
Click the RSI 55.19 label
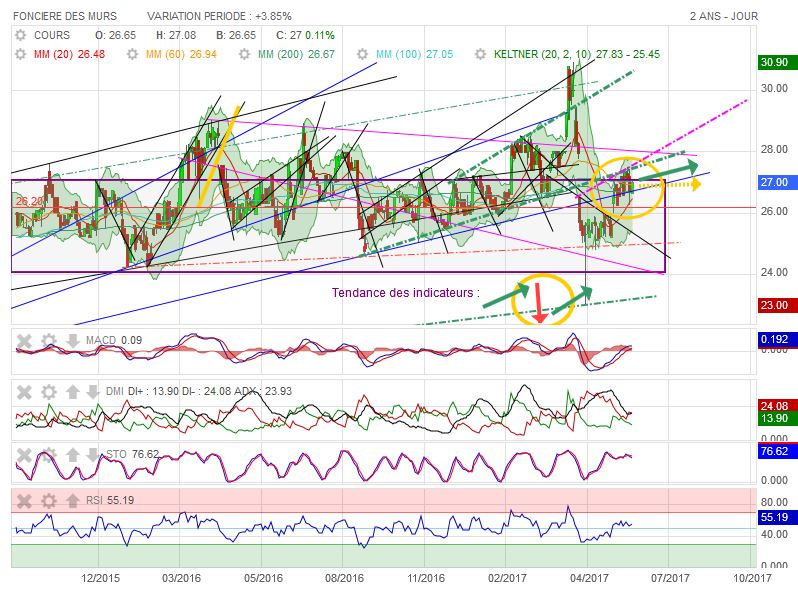(x=110, y=500)
